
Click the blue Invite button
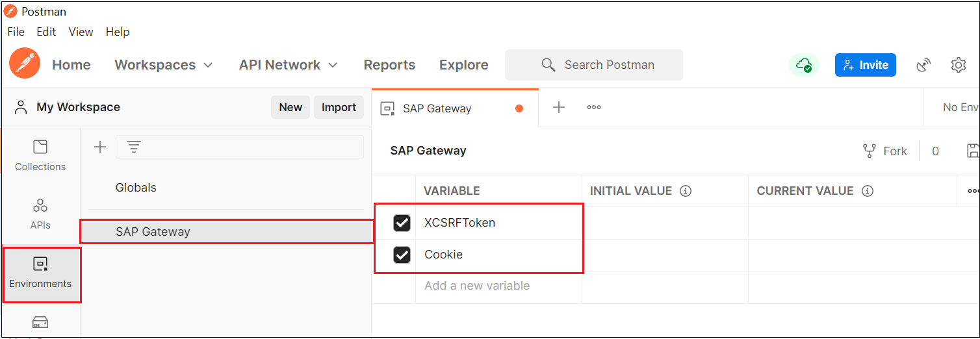(865, 65)
